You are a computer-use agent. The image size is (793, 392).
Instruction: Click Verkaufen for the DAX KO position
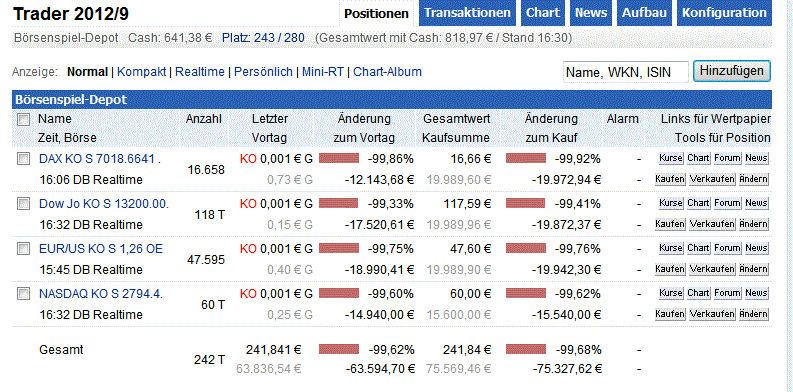tap(712, 179)
